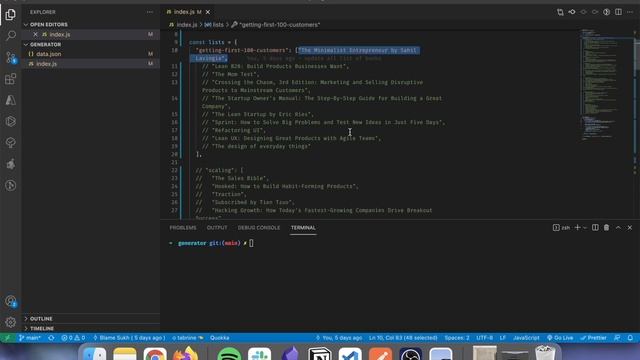Close the bottom panel with X

tap(630, 228)
